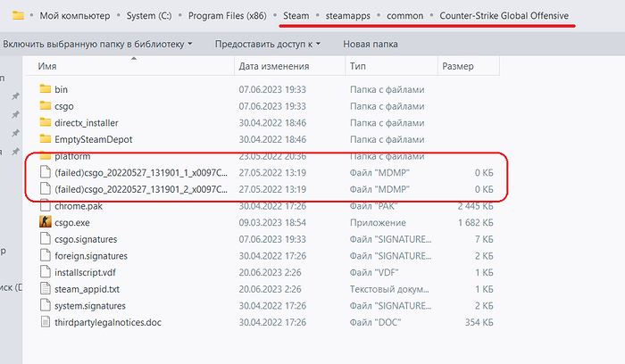This screenshot has height=364, width=625.
Task: Click the chrome.pak file icon
Action: pos(46,206)
